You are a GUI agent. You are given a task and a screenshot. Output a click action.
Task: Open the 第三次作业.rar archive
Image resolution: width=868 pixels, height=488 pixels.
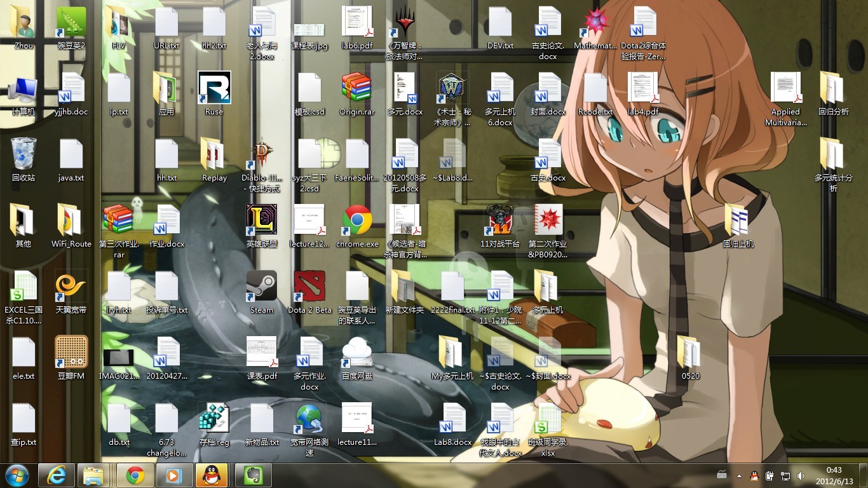(x=119, y=220)
